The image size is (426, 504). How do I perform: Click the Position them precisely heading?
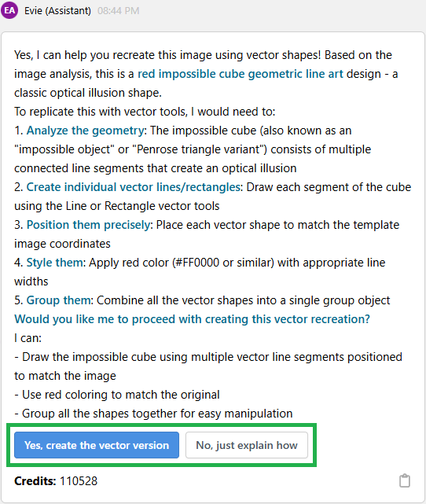pos(88,225)
